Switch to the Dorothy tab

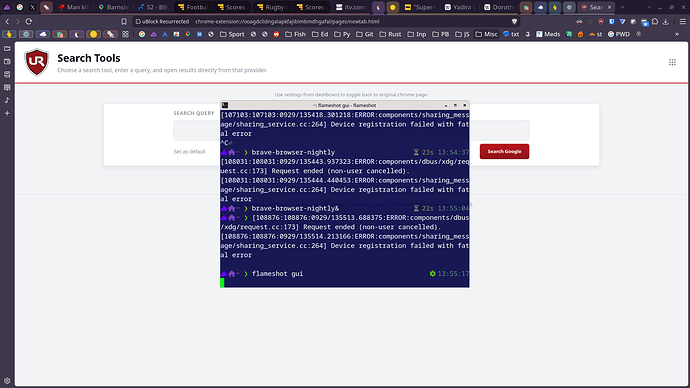499,7
